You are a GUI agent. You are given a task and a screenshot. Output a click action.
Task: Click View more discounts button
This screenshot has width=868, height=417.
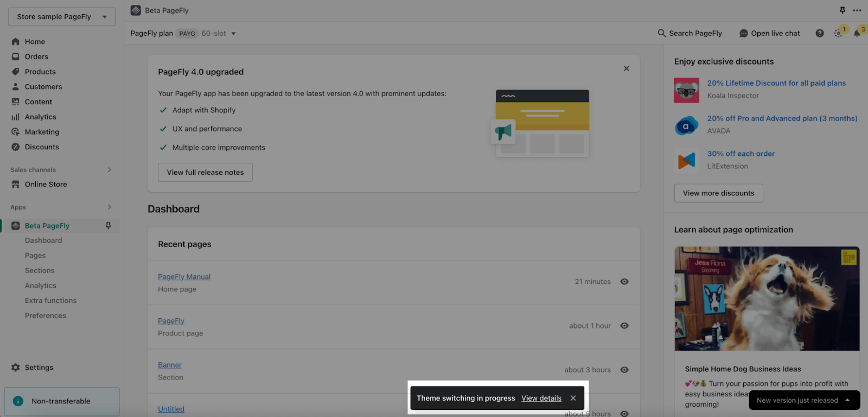(x=718, y=193)
